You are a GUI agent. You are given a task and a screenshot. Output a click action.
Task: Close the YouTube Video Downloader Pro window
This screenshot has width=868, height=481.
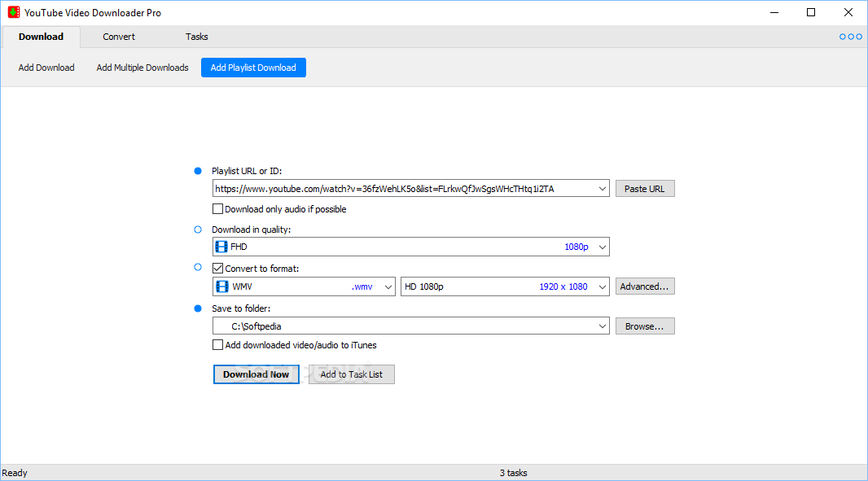pos(848,12)
